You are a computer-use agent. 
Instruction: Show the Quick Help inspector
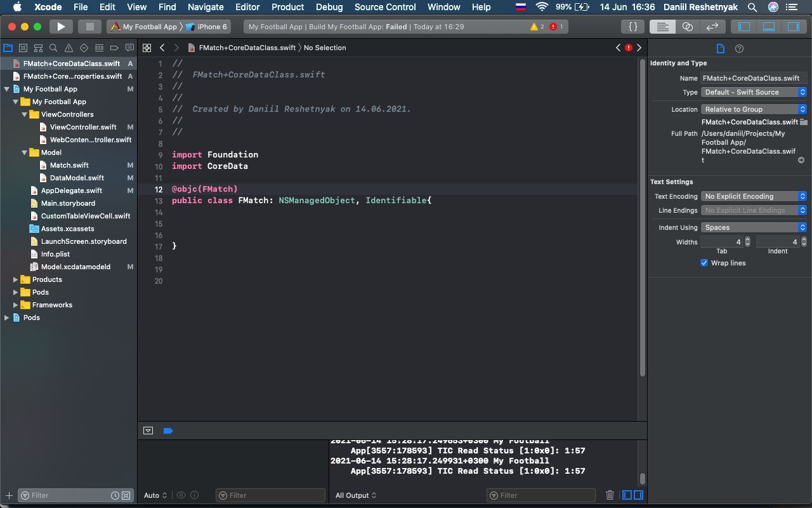[x=739, y=48]
